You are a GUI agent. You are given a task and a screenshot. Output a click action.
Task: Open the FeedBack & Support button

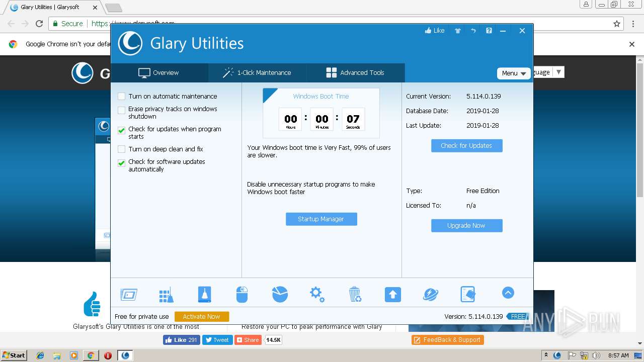pyautogui.click(x=448, y=340)
